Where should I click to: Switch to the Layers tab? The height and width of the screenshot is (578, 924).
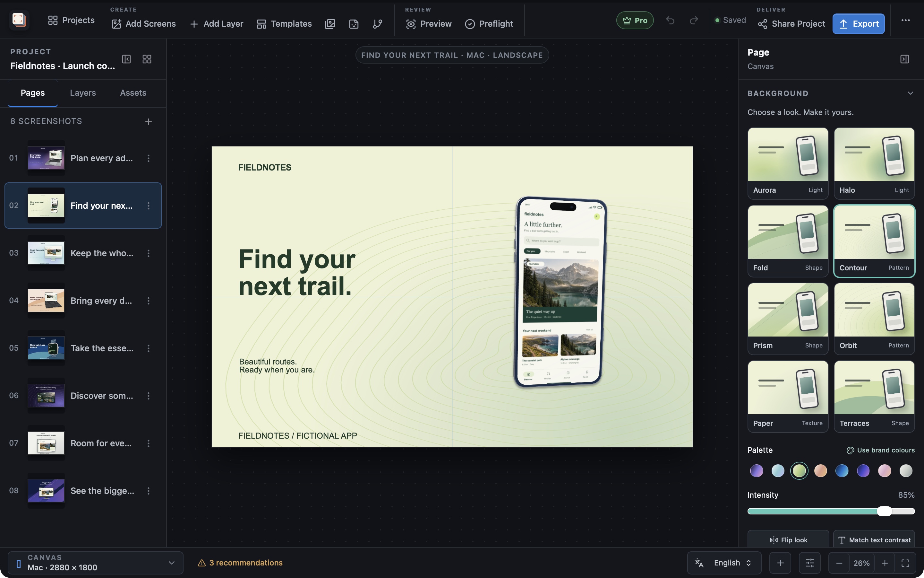point(83,93)
